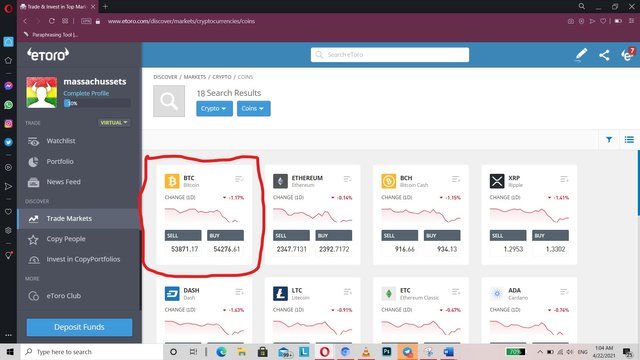Switch to list view icon
640x360 pixels.
click(629, 140)
